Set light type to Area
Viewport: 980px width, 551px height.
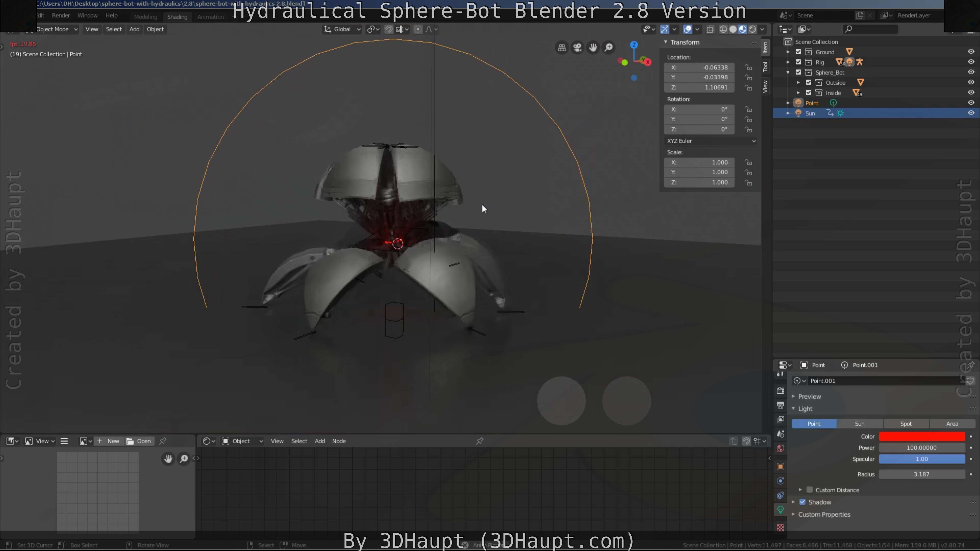952,424
